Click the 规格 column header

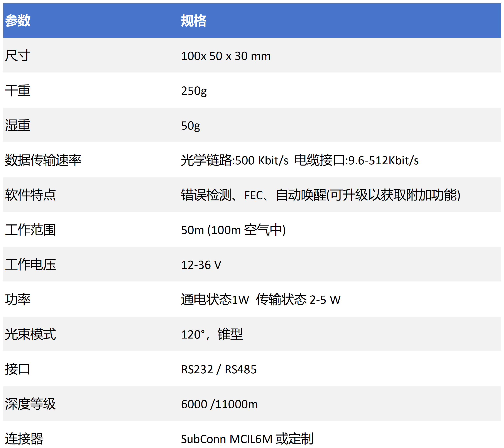tap(194, 20)
